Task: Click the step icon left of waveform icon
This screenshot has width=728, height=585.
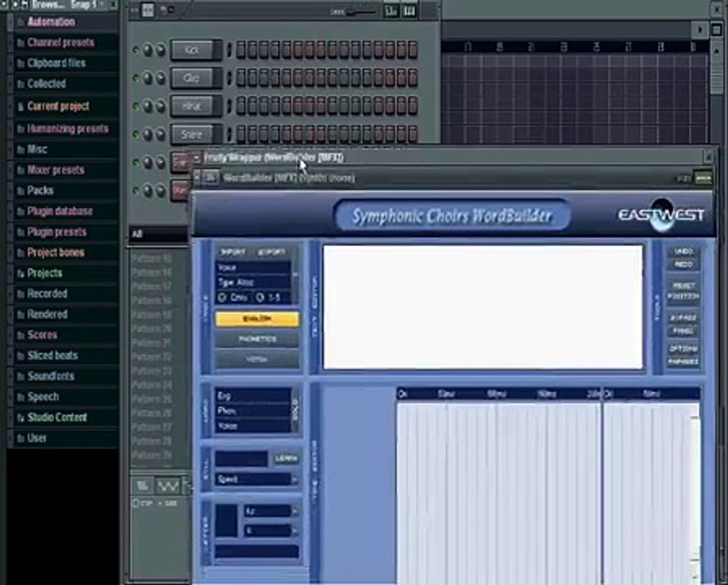Action: tap(143, 486)
